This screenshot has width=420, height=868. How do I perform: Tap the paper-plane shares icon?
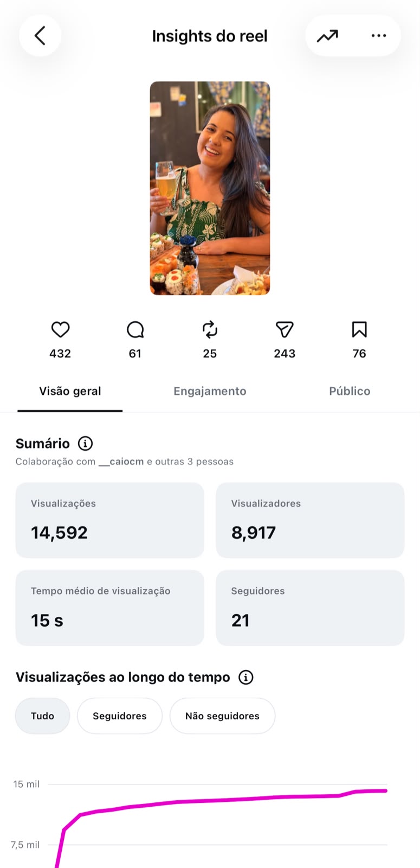pos(285,329)
